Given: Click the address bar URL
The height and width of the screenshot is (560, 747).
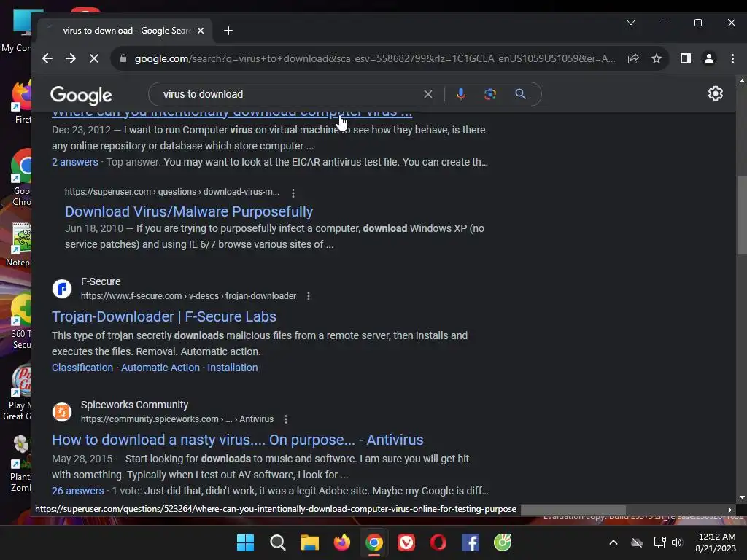Looking at the screenshot, I should click(374, 58).
